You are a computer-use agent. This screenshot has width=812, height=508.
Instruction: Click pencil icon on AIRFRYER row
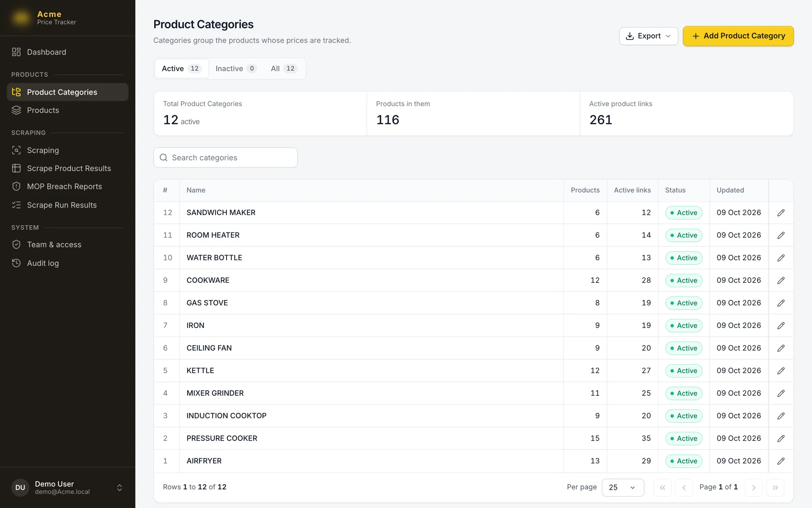(x=781, y=461)
